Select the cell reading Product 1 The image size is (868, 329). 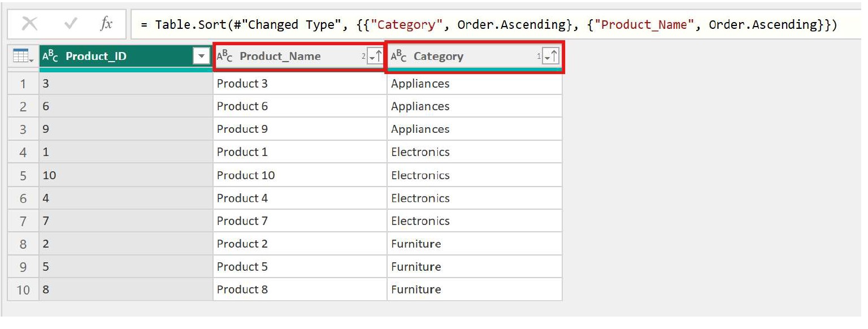click(x=300, y=152)
